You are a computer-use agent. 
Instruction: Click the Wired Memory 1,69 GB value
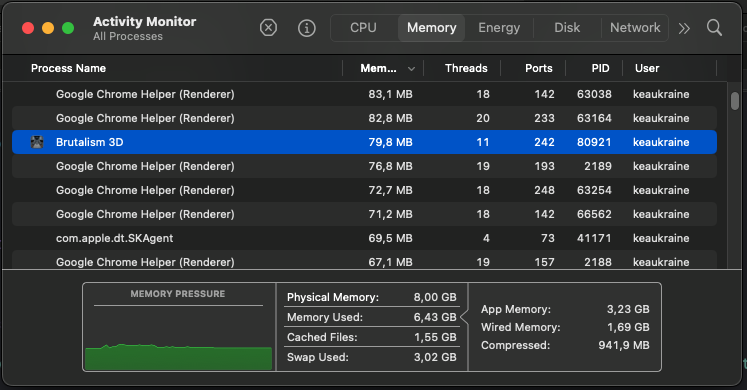(628, 327)
